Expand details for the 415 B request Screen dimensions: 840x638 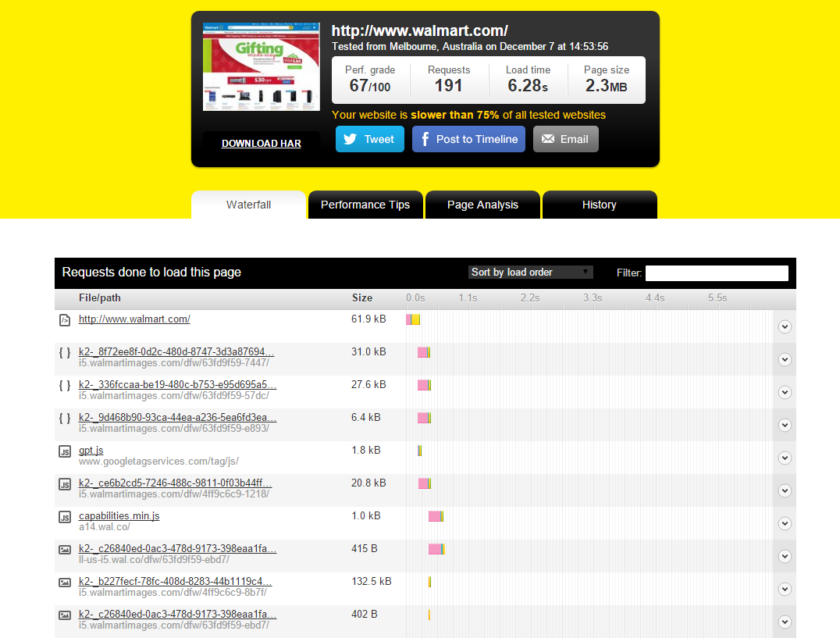(785, 556)
